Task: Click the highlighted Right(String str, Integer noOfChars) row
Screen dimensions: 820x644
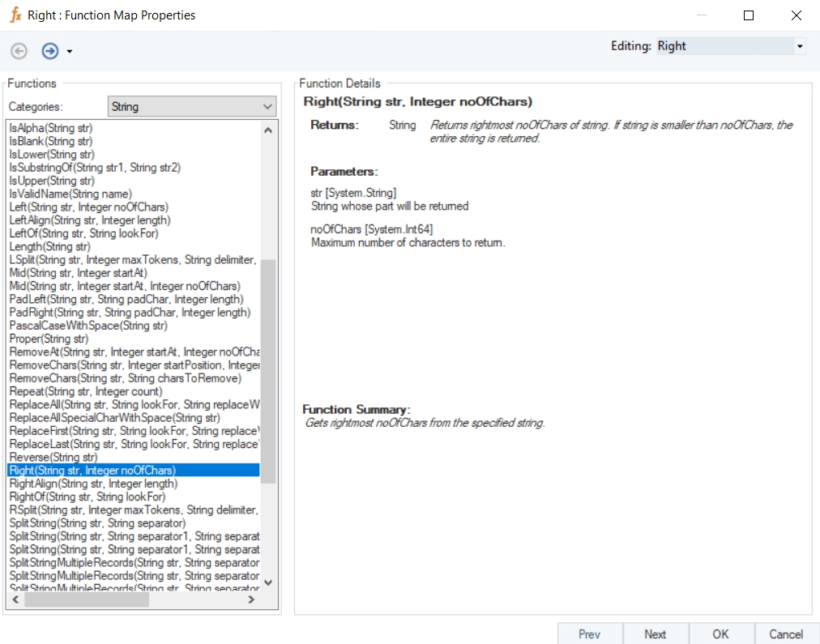Action: tap(134, 471)
